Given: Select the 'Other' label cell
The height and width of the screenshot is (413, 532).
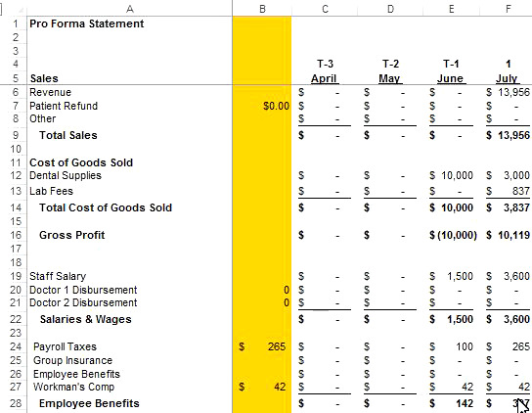Looking at the screenshot, I should 42,118.
